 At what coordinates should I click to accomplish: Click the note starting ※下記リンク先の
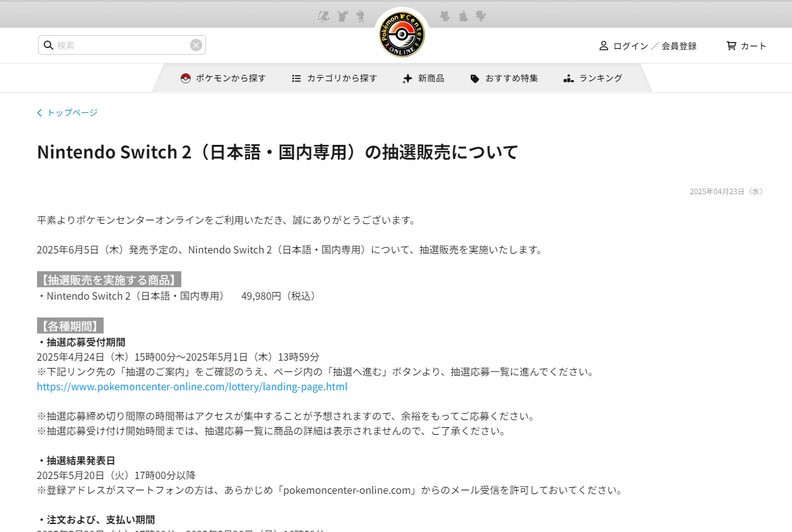(x=316, y=372)
